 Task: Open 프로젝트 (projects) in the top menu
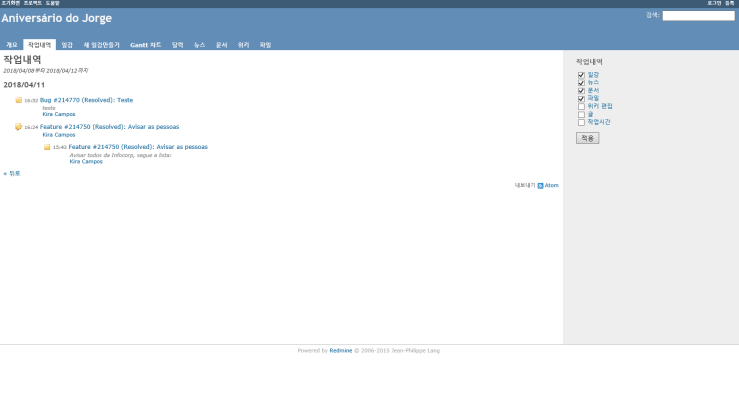coord(33,3)
